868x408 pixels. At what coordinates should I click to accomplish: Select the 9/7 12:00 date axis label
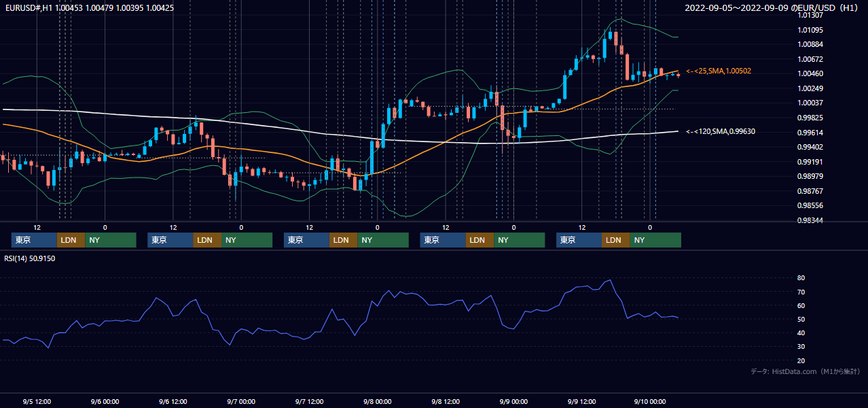[309, 401]
